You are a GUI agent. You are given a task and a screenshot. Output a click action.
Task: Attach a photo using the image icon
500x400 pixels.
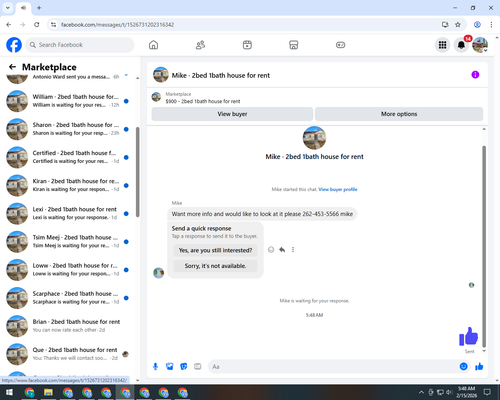pyautogui.click(x=170, y=367)
